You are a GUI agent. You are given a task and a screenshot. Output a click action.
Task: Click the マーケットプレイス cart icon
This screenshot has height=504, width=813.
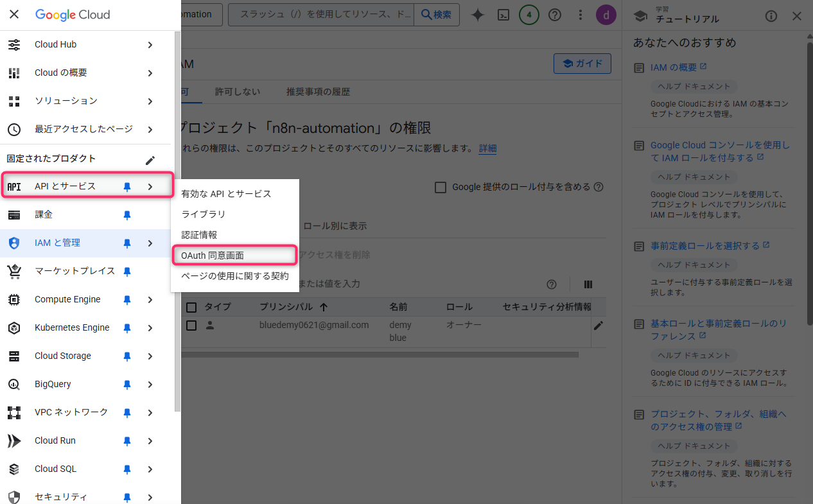[14, 271]
